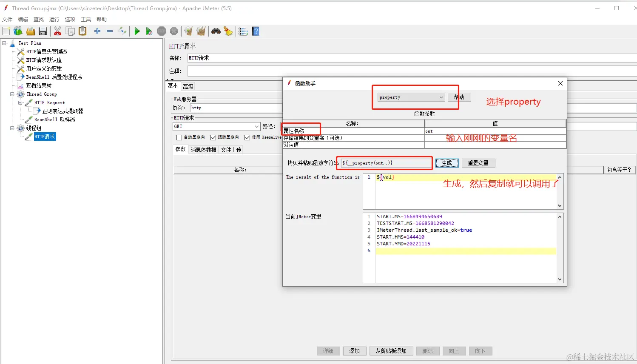
Task: Click the grey Stop icon
Action: click(162, 31)
